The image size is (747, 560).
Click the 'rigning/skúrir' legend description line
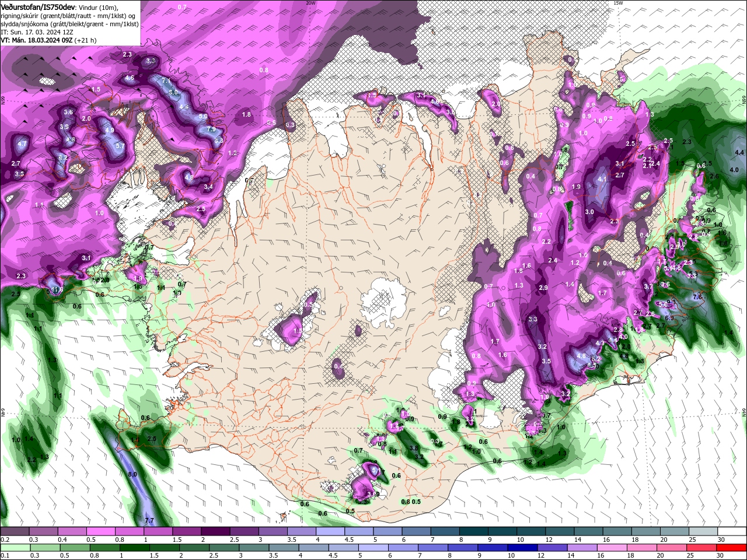[x=69, y=16]
